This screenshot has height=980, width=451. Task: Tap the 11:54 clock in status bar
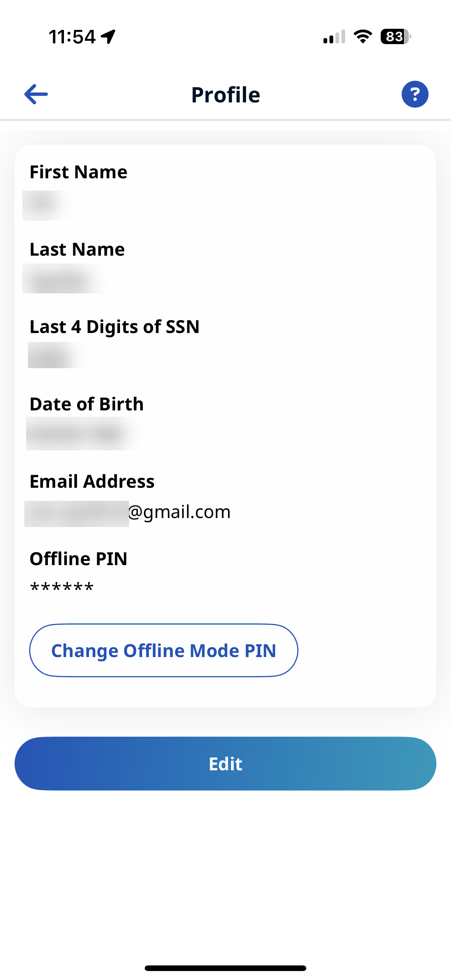[x=72, y=37]
